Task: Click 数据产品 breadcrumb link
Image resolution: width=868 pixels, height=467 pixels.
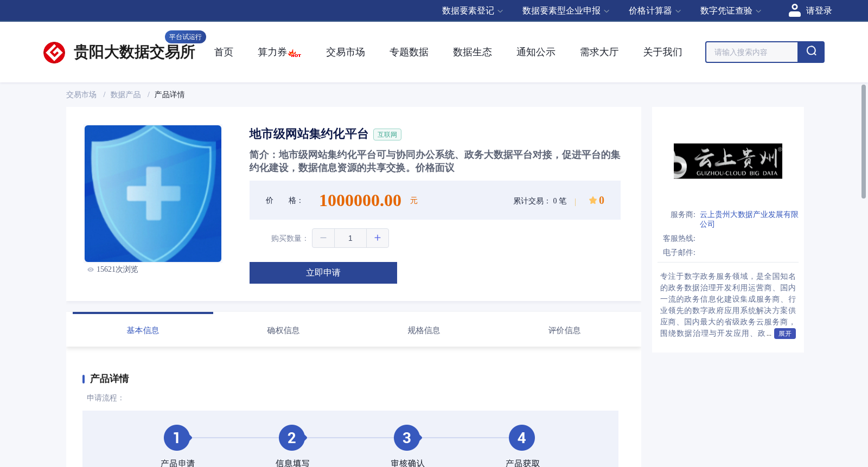Action: 125,94
